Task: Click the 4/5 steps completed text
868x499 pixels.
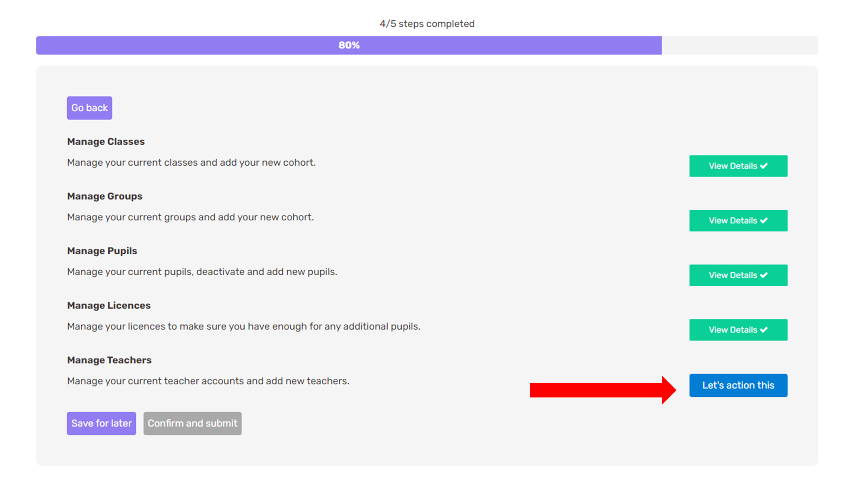Action: tap(427, 24)
